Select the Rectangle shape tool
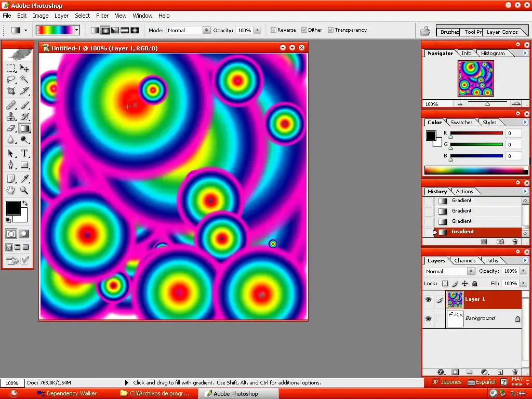This screenshot has height=399, width=532. click(24, 165)
